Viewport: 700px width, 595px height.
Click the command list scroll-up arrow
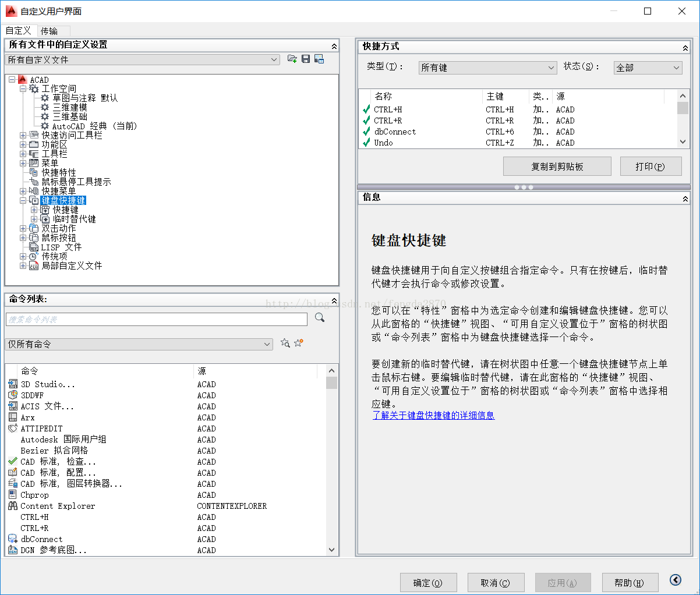point(332,371)
